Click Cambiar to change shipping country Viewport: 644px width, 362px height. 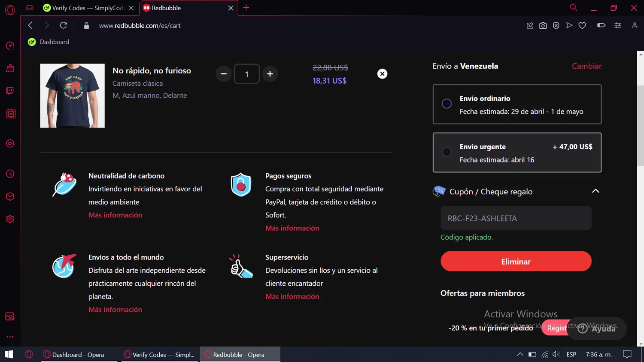(586, 66)
